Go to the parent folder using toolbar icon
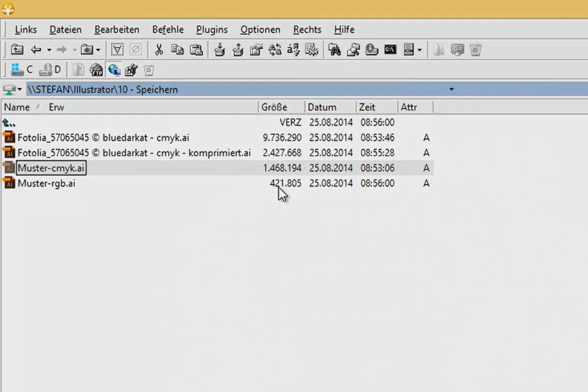 pos(17,49)
